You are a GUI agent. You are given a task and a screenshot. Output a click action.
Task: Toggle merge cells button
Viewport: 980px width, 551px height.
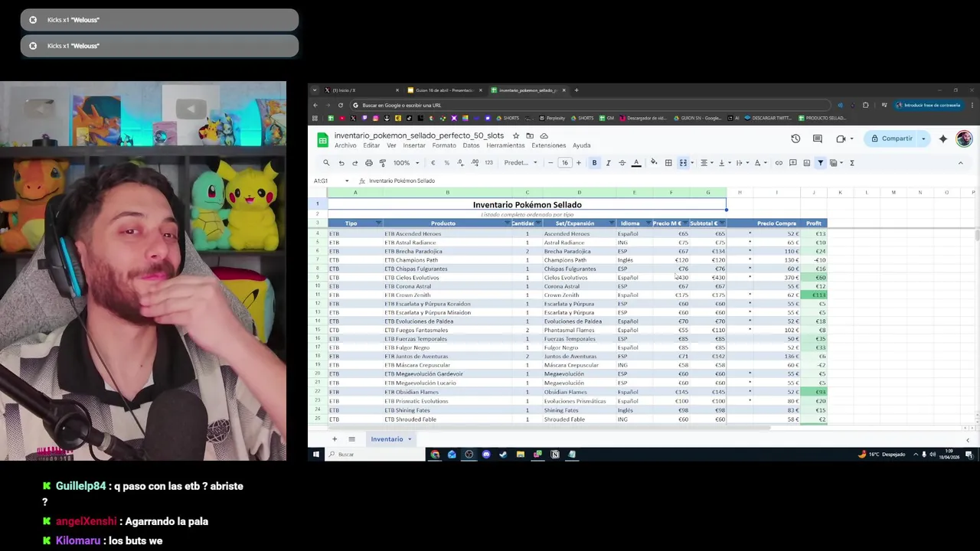[x=683, y=163]
